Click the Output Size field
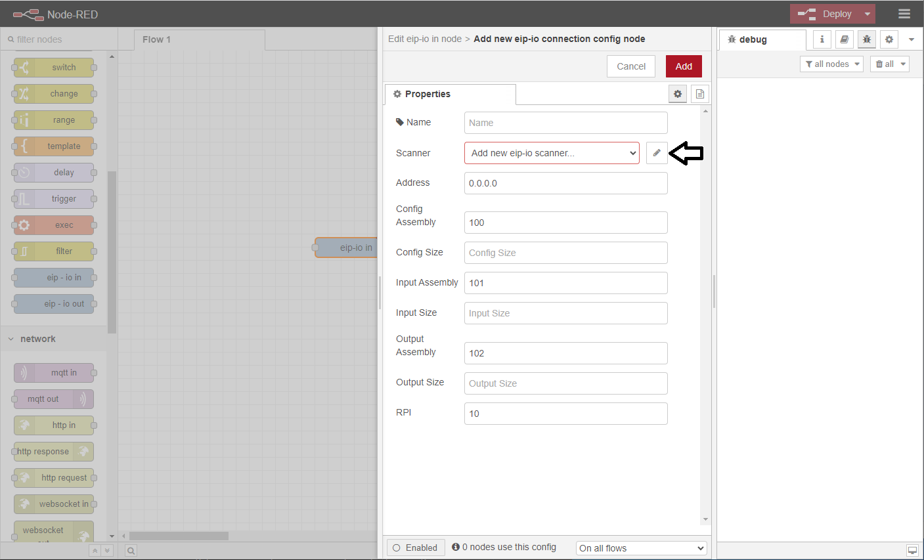The width and height of the screenshot is (924, 560). coord(566,383)
